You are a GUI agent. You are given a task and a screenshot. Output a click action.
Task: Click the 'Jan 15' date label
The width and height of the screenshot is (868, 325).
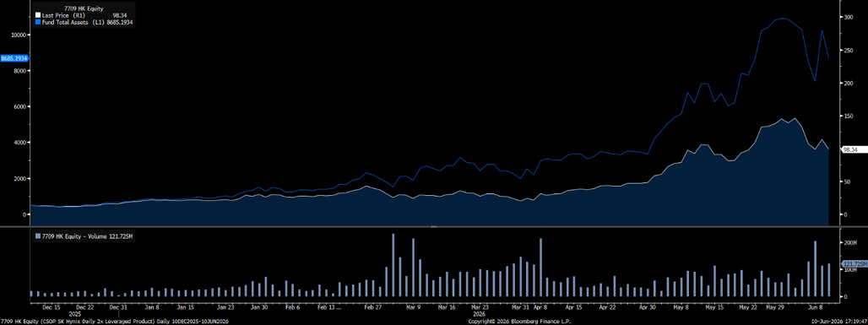tap(185, 306)
